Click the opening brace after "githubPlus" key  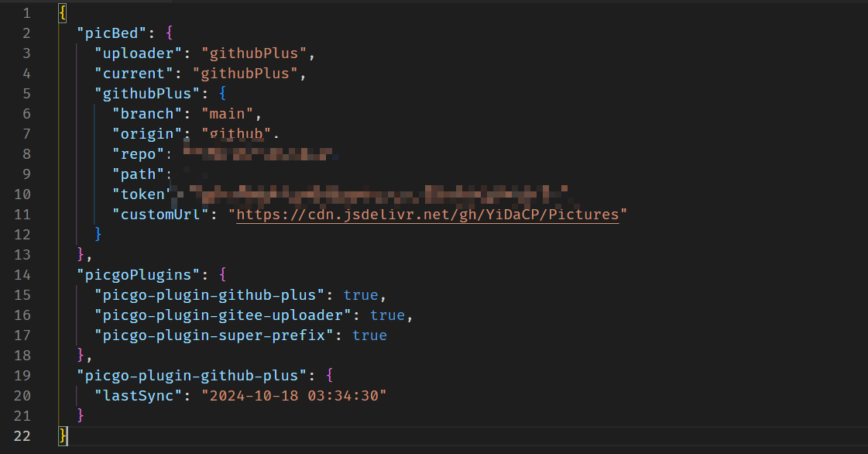[222, 94]
